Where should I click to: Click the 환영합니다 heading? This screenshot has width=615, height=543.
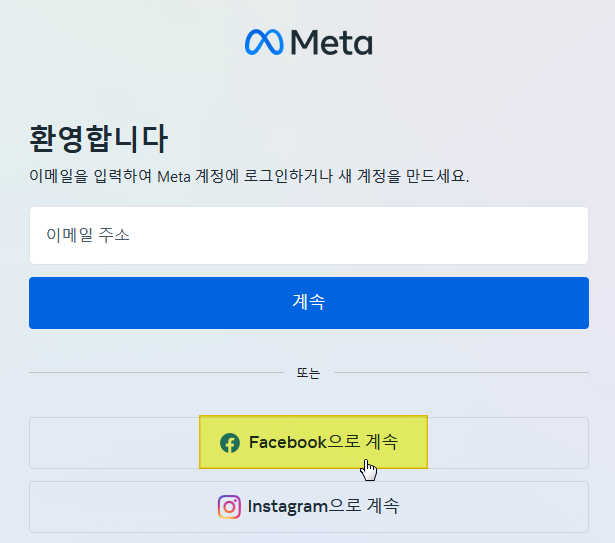[x=99, y=139]
